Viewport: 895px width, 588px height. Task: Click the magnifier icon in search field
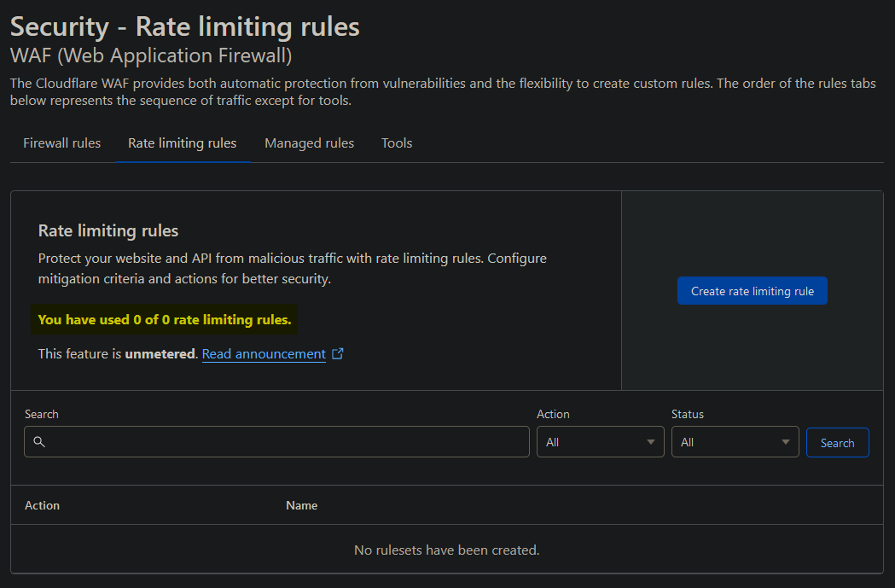(39, 442)
